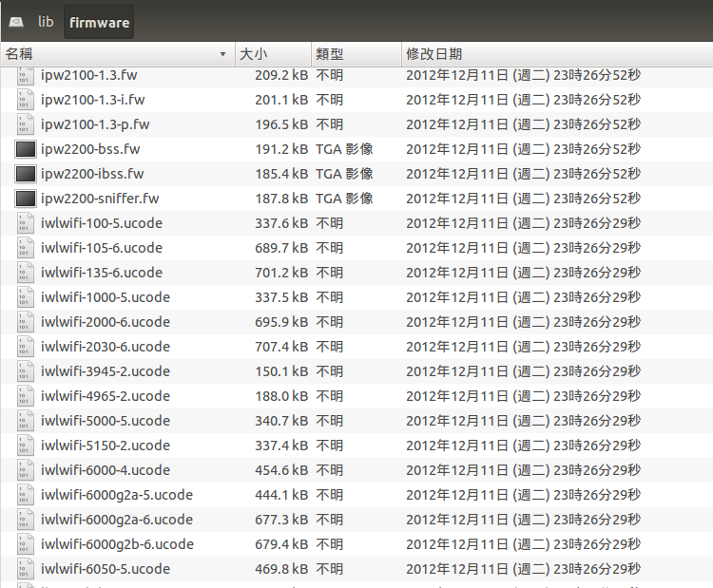Image resolution: width=713 pixels, height=588 pixels.
Task: Click the 679.4 kB size value
Action: click(x=281, y=544)
